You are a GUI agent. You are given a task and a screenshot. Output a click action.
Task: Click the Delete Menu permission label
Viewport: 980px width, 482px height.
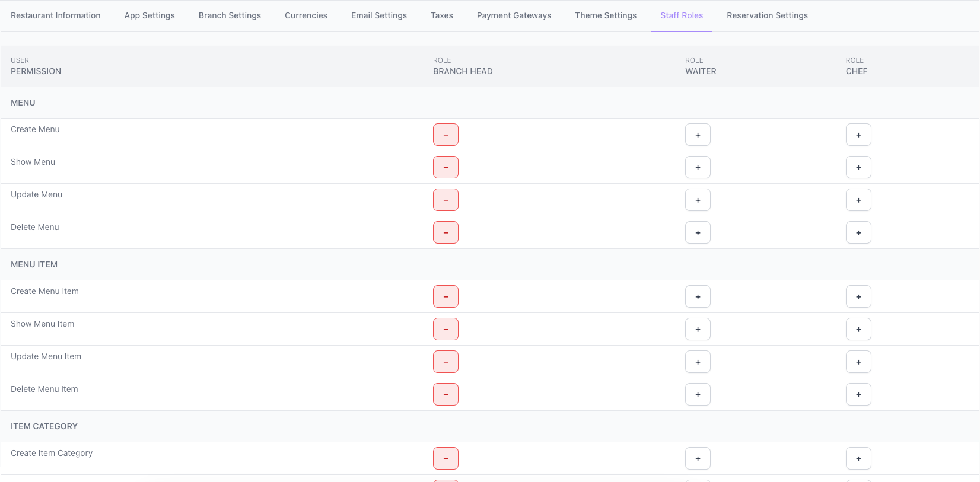pos(34,227)
